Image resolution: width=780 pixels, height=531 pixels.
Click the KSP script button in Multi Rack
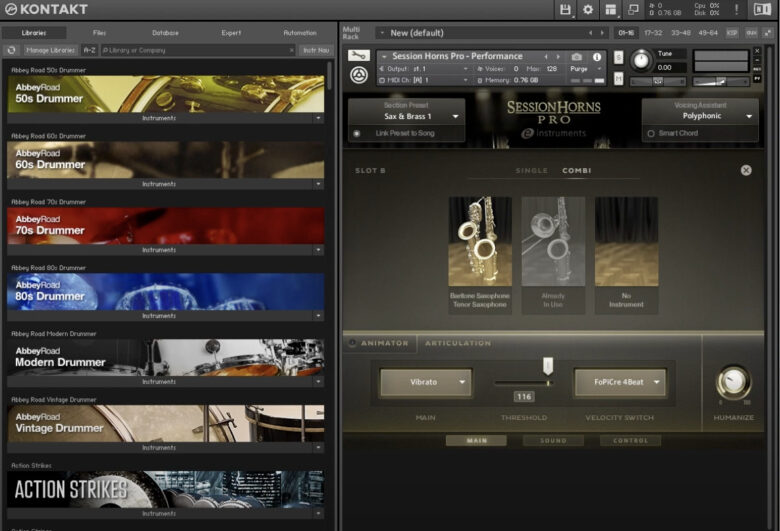point(732,33)
